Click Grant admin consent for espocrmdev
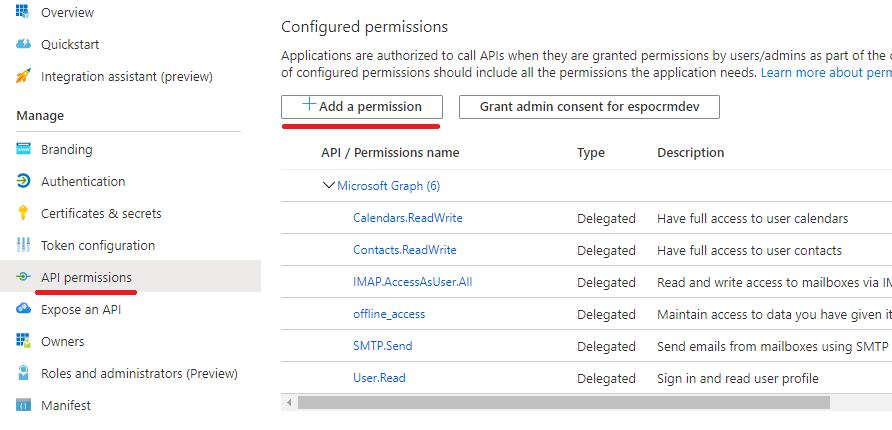This screenshot has height=430, width=892. (x=589, y=106)
